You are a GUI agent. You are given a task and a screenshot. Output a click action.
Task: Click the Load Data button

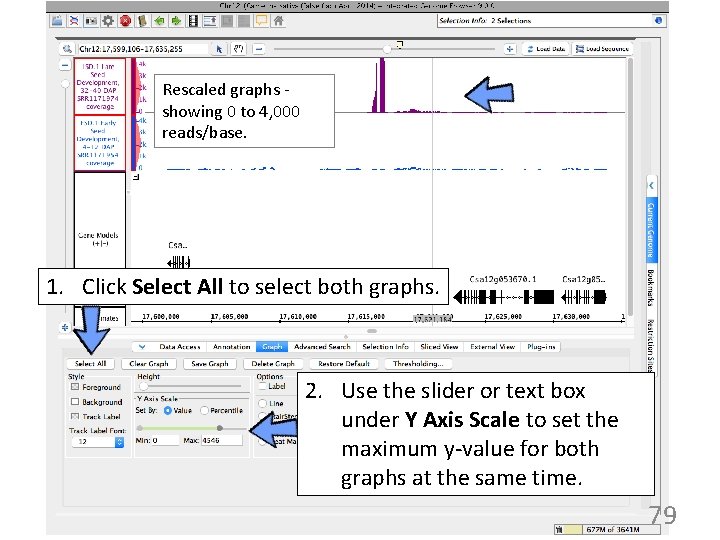click(x=546, y=49)
